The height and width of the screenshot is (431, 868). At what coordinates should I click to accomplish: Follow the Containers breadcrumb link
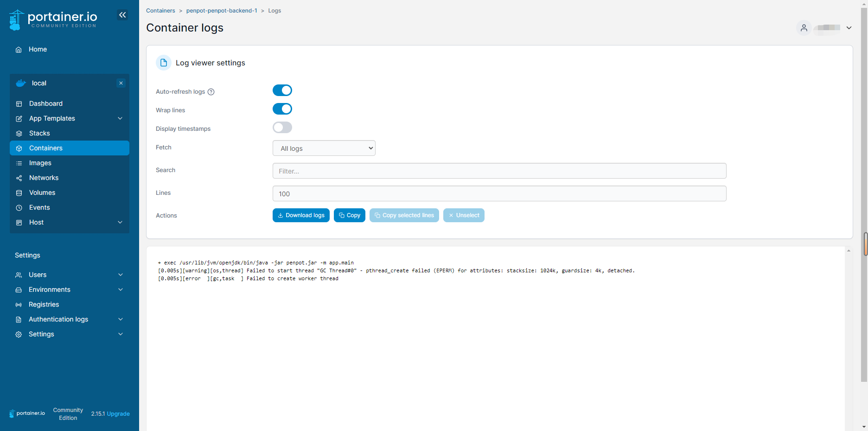click(x=160, y=11)
